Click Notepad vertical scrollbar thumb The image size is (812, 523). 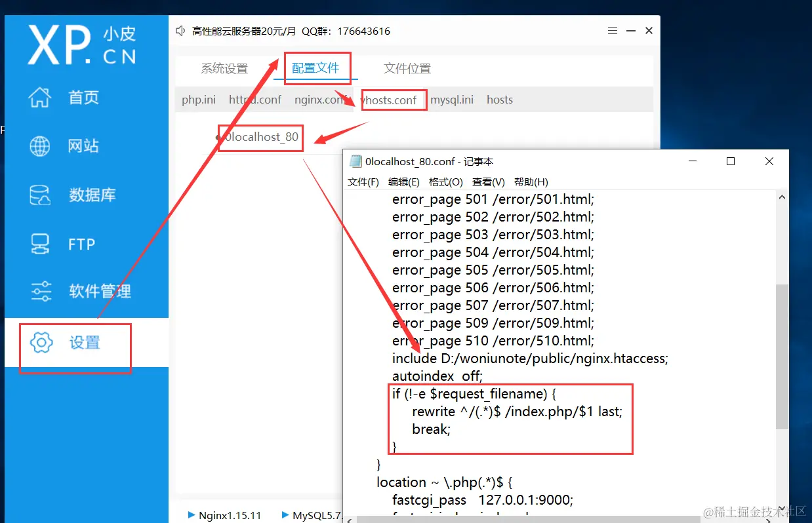[x=782, y=357]
